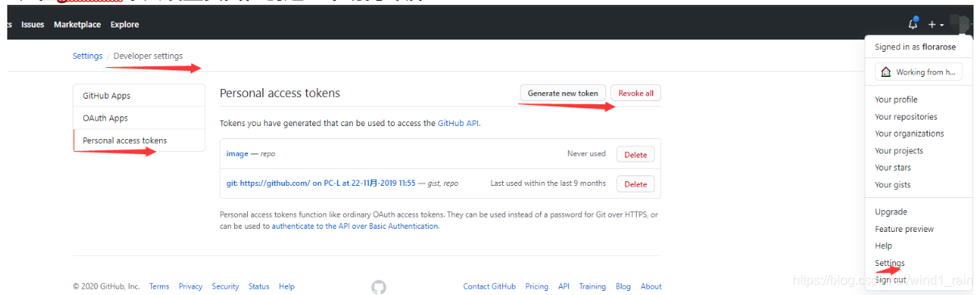Open Issues in top navigation
Screen dimensions: 980x295
click(x=33, y=25)
